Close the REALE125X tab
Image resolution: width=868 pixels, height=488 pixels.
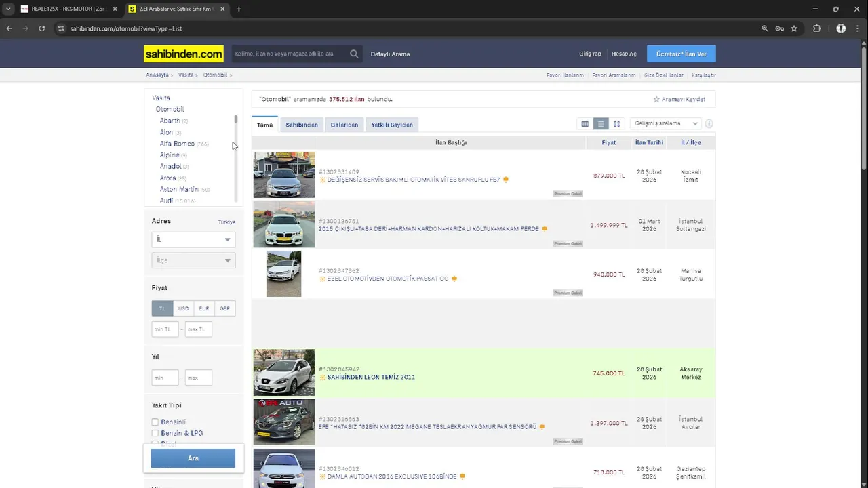point(115,9)
